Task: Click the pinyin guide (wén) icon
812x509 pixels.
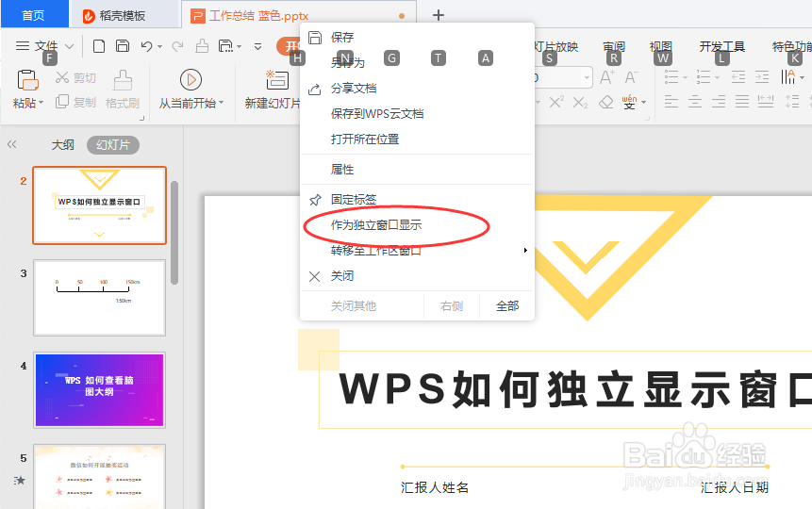Action: pyautogui.click(x=629, y=102)
